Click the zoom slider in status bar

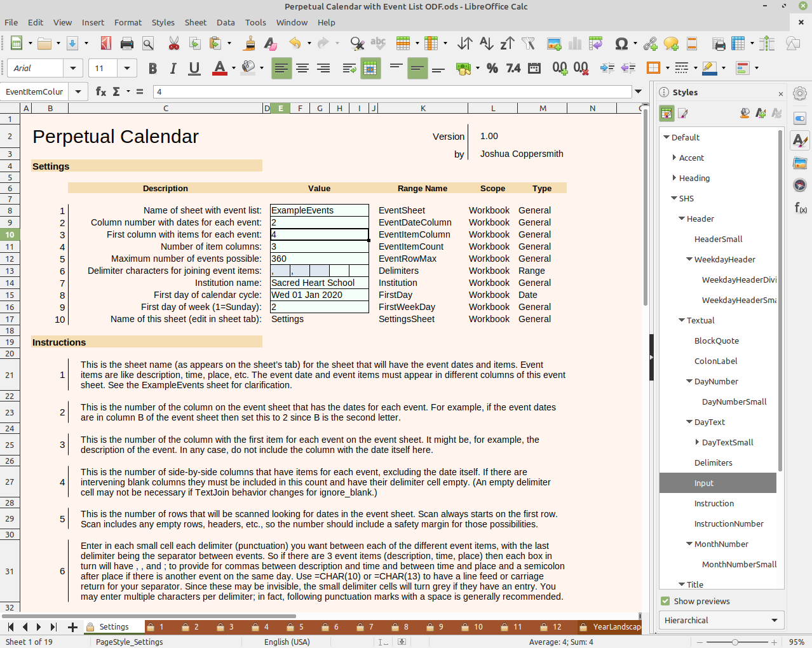(735, 642)
